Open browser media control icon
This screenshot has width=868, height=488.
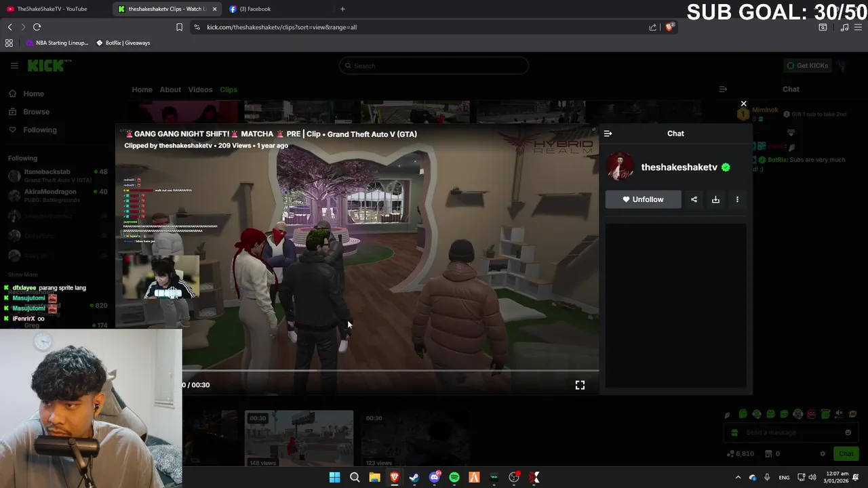(x=844, y=27)
